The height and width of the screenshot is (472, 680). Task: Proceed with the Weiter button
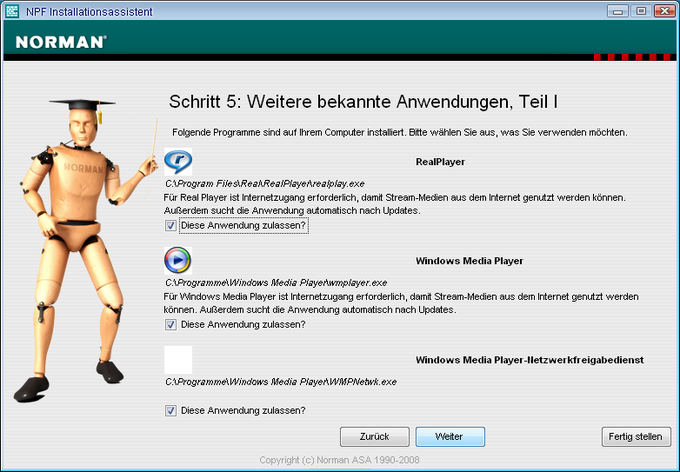pos(450,437)
